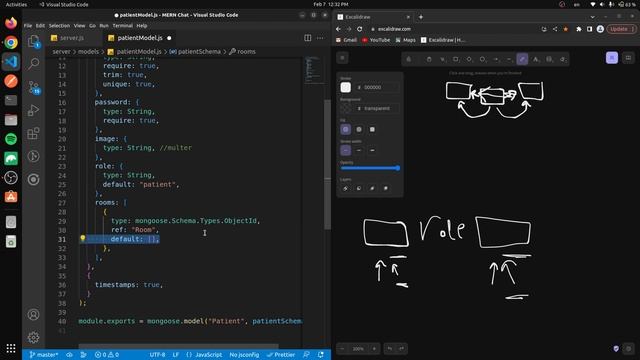This screenshot has height=360, width=640.
Task: Split the VS Code editor right
Action: click(x=307, y=38)
